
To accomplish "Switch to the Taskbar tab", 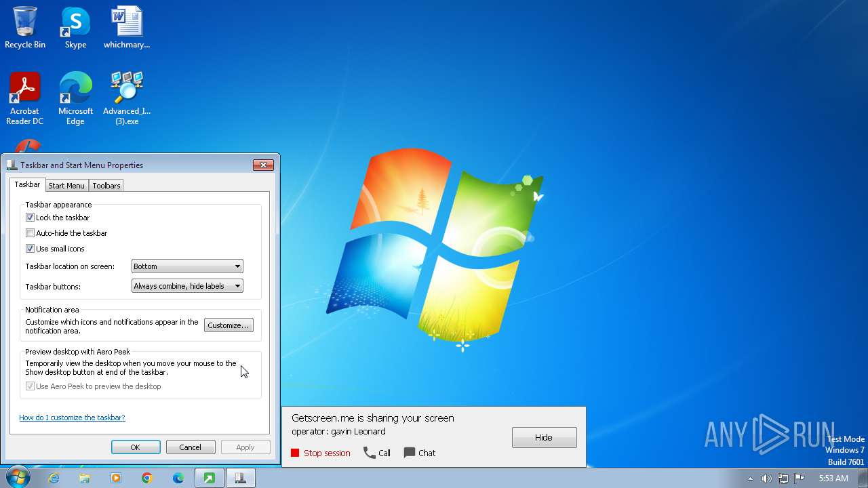I will [27, 184].
